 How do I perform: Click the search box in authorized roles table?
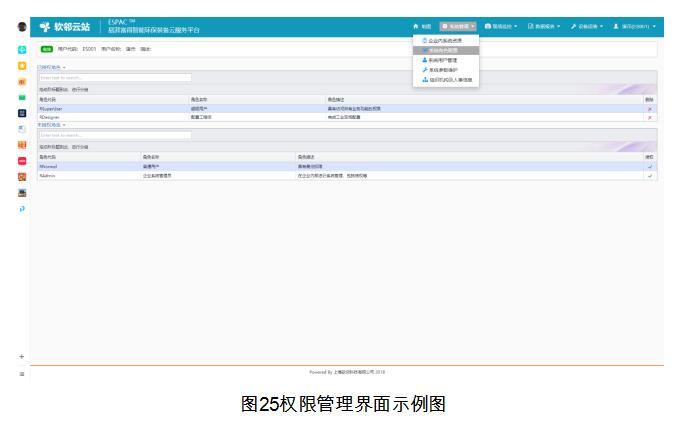pyautogui.click(x=114, y=77)
